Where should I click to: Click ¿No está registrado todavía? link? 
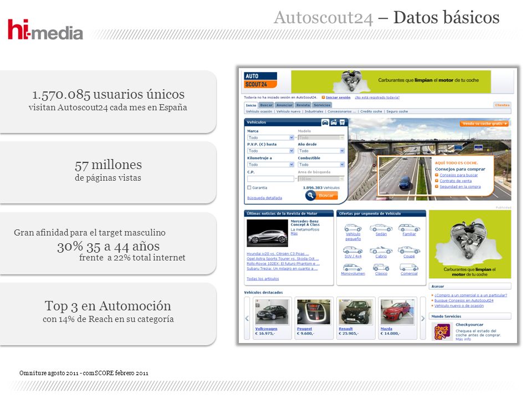pyautogui.click(x=377, y=98)
